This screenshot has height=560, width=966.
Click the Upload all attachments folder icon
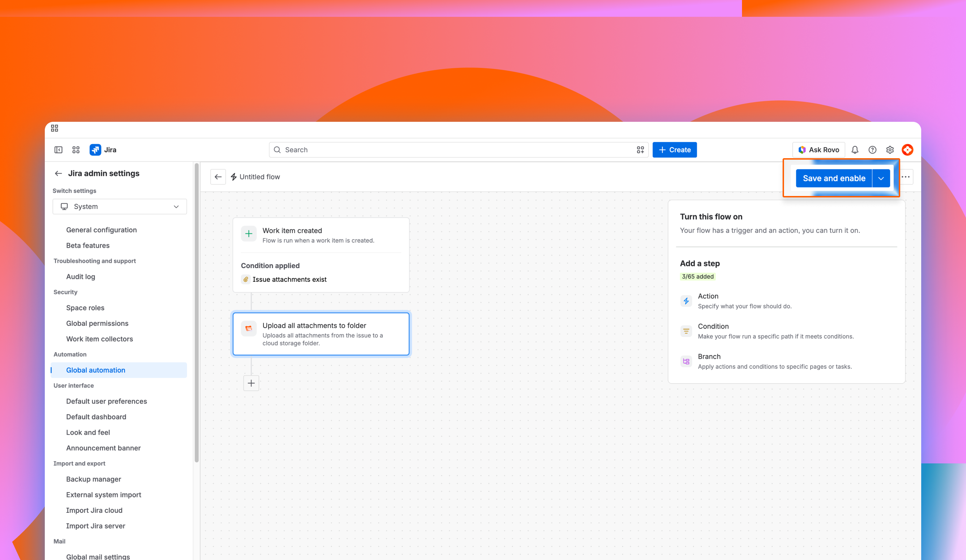(x=249, y=329)
